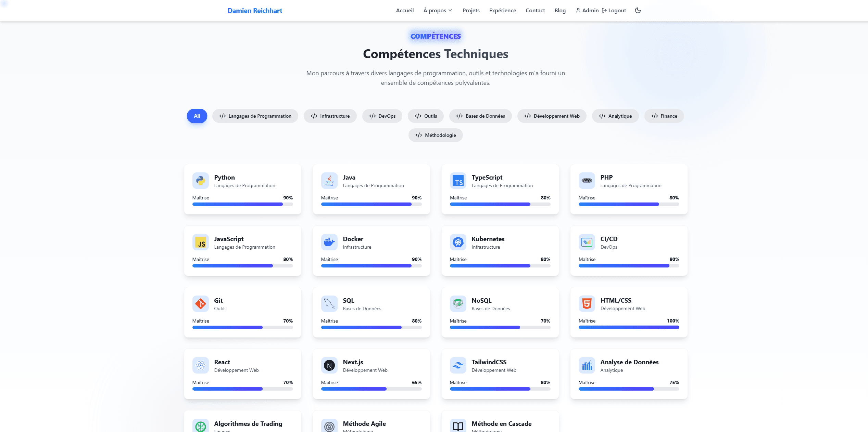This screenshot has width=868, height=432.
Task: Click the COMPÉTENCES section label
Action: click(x=436, y=36)
